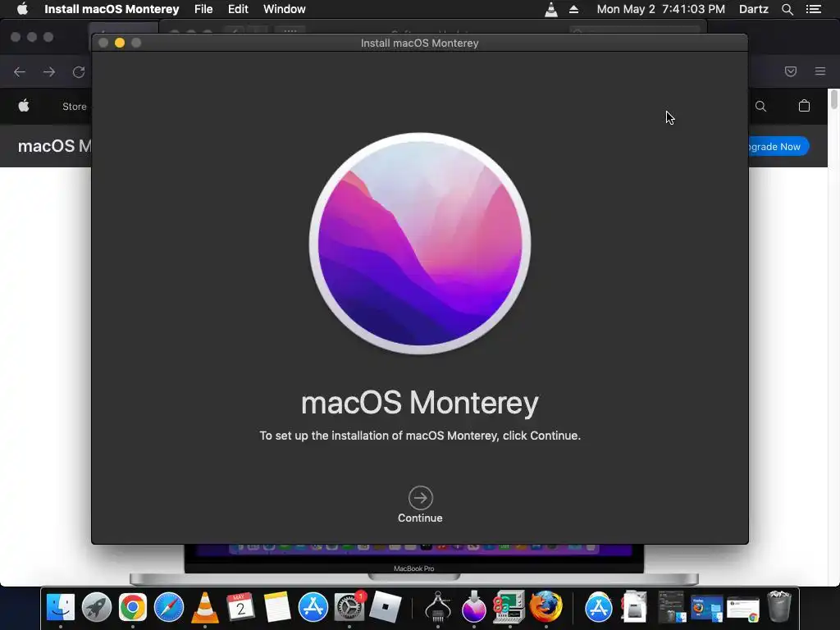
Task: Click the Apple logo on the webpage
Action: tap(24, 106)
